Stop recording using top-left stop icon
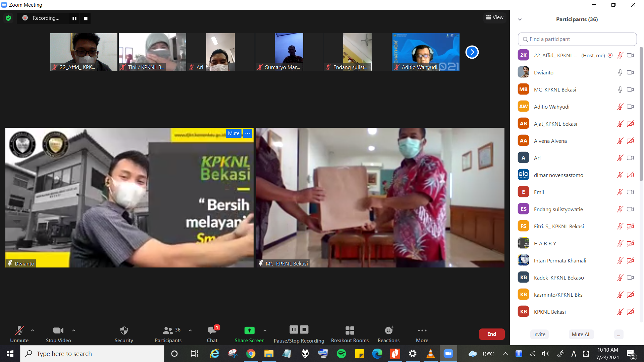Image resolution: width=644 pixels, height=362 pixels. tap(86, 18)
